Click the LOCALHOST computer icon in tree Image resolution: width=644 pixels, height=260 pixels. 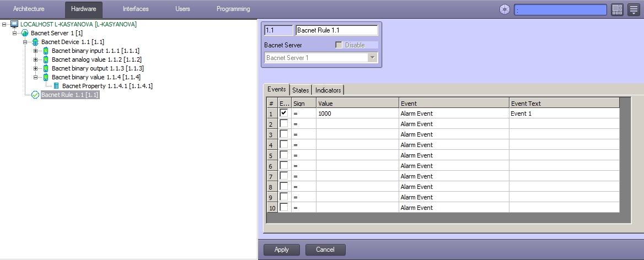(x=14, y=25)
